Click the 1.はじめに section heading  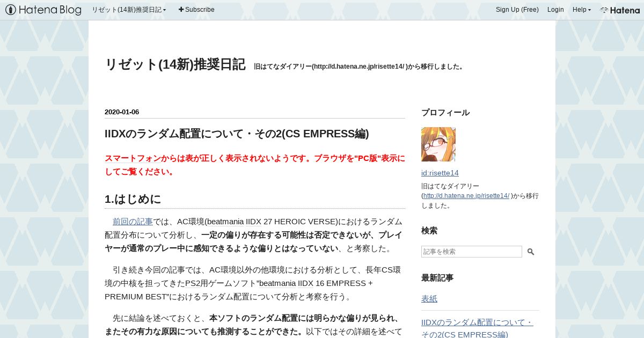[x=133, y=199]
